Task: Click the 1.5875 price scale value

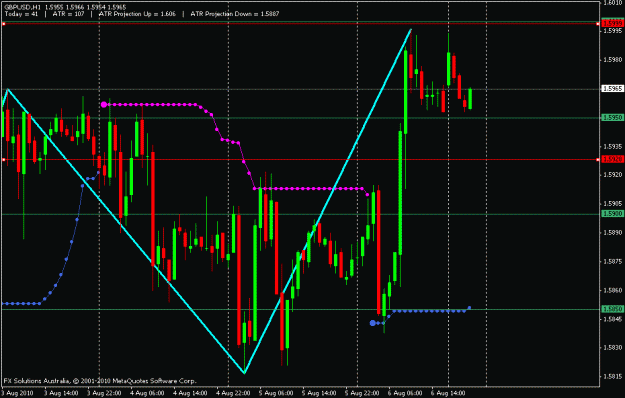Action: 613,262
